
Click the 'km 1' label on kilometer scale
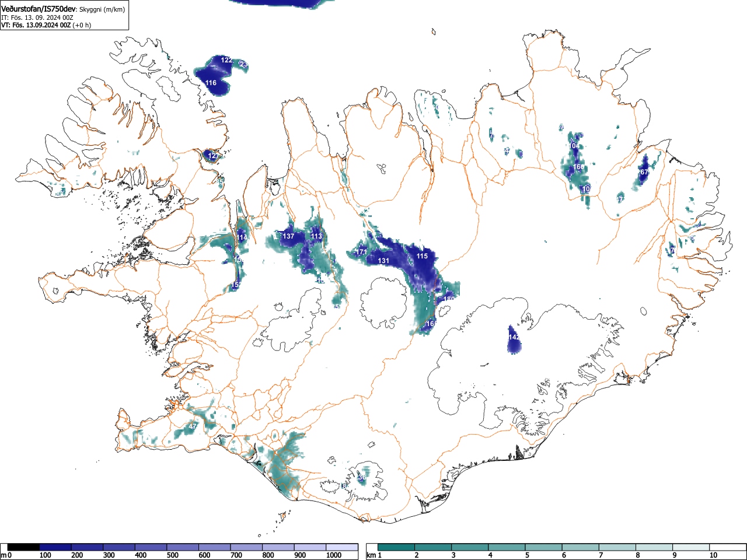pyautogui.click(x=374, y=555)
